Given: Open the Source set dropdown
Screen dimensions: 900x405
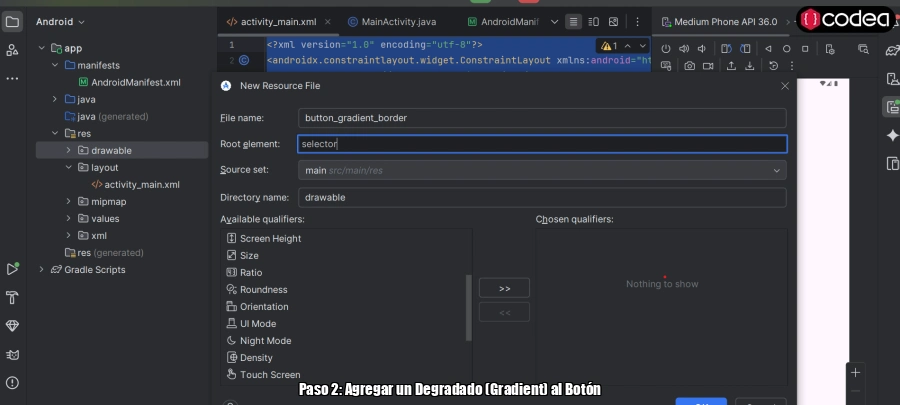Looking at the screenshot, I should tap(542, 171).
